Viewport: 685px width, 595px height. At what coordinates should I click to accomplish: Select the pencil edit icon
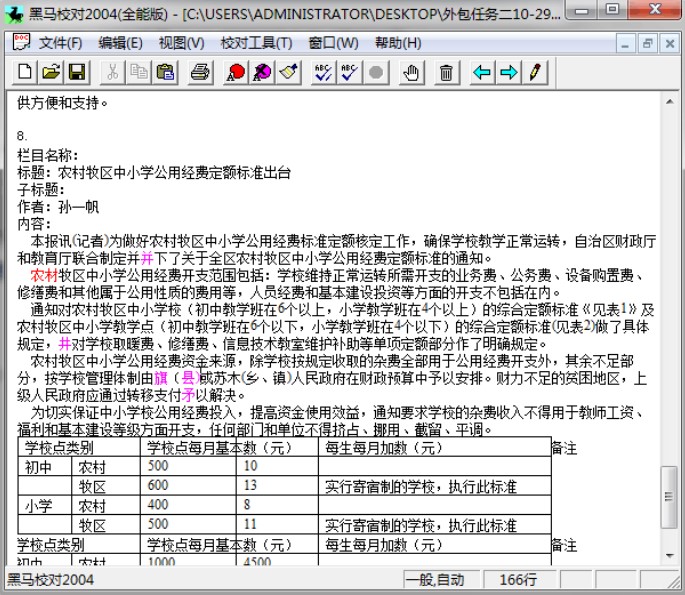tap(536, 72)
